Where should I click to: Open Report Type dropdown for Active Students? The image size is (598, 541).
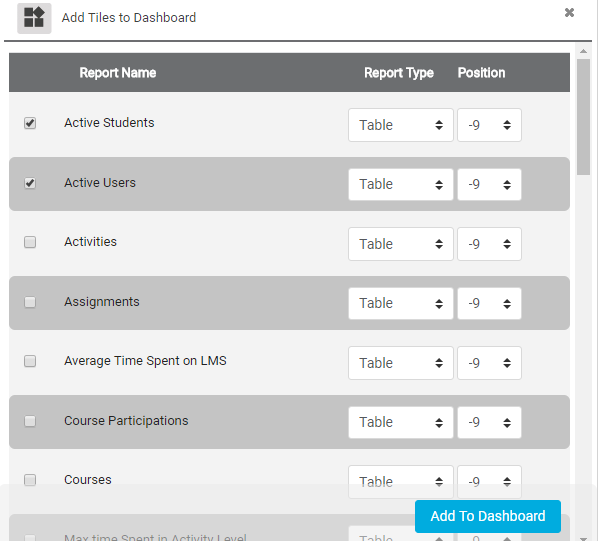point(401,125)
